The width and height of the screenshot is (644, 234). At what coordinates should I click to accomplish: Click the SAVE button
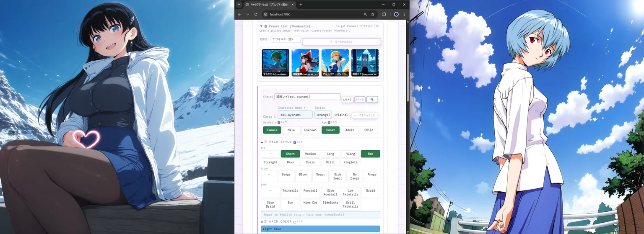(360, 100)
